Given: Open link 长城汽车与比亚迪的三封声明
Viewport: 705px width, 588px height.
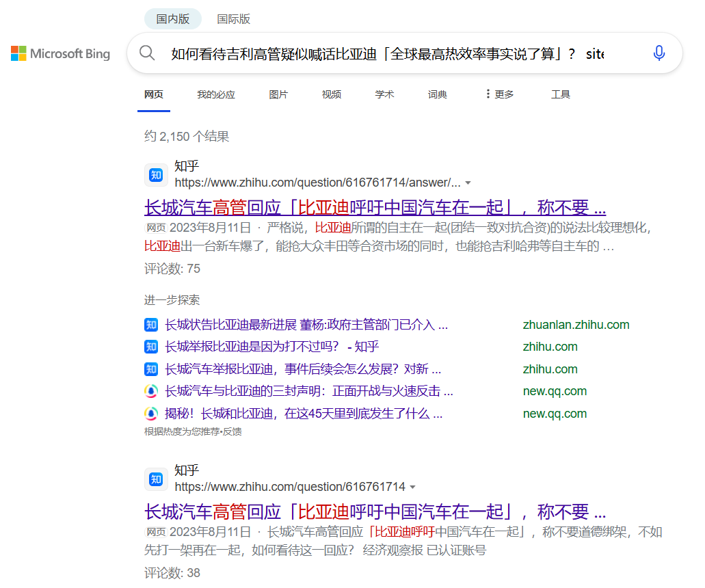Looking at the screenshot, I should pos(309,391).
